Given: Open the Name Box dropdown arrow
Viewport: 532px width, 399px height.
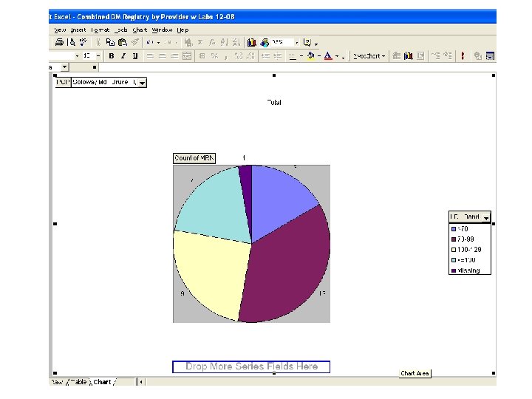Looking at the screenshot, I should (64, 67).
